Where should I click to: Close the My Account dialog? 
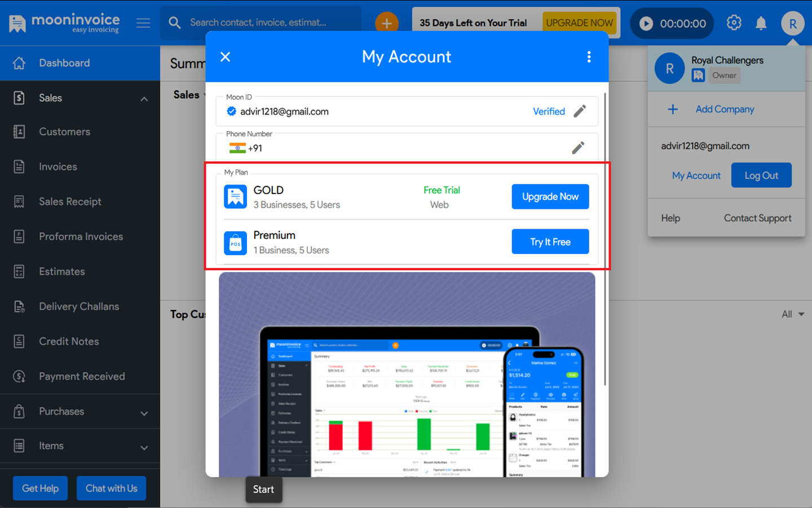(x=226, y=57)
